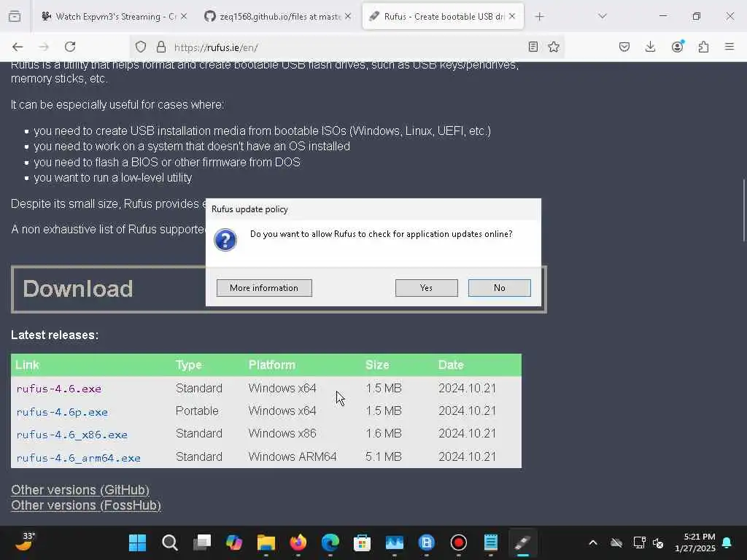Open the Windows Start menu
Viewport: 747px width, 560px height.
(138, 542)
